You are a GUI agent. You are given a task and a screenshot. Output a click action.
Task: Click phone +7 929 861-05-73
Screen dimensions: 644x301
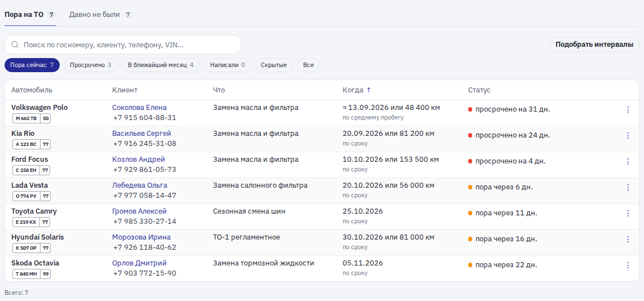[145, 170]
